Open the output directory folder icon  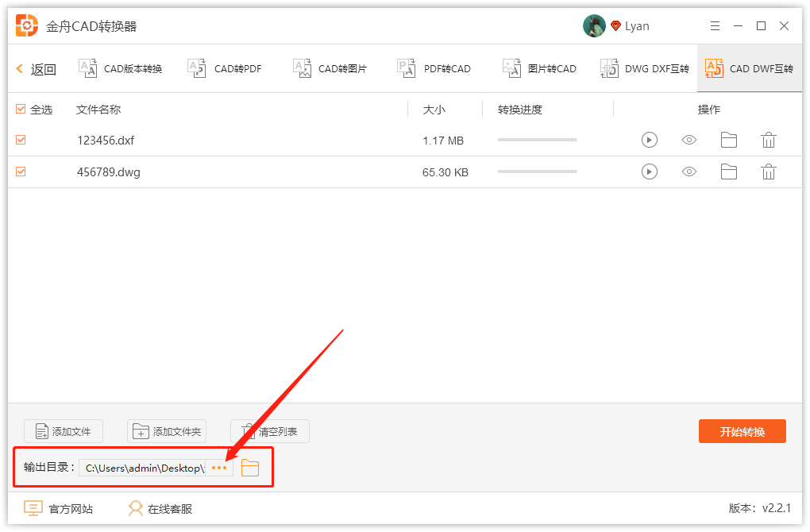[x=250, y=468]
